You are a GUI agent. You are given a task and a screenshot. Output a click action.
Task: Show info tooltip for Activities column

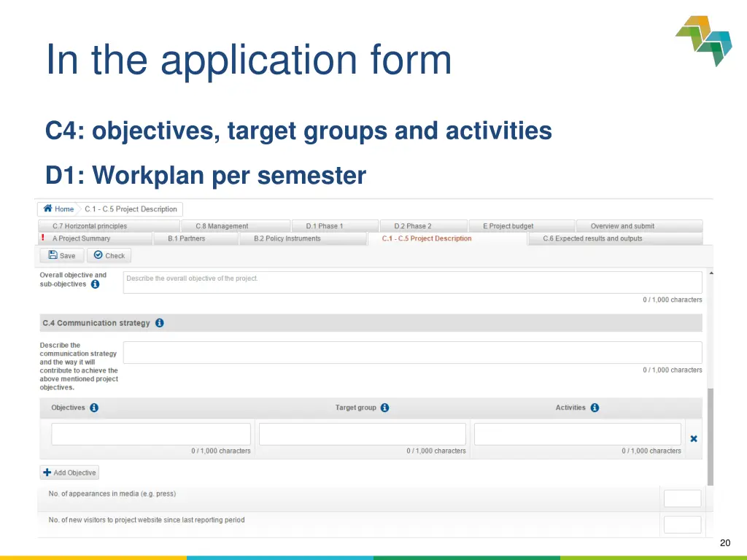point(595,408)
